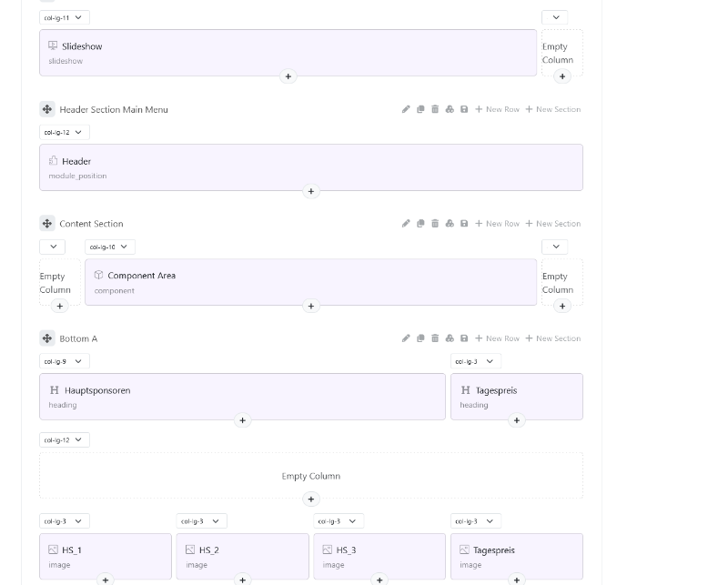Open the col-lg-10 column width dropdown

click(110, 247)
